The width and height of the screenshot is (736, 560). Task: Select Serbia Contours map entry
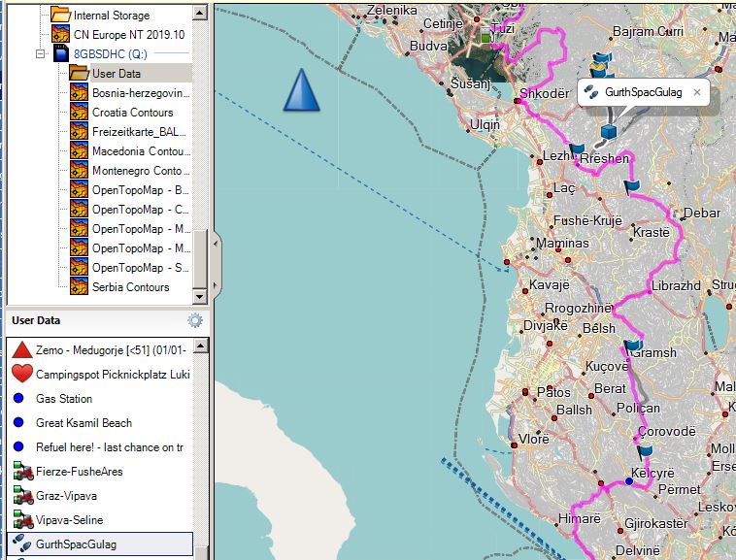(x=130, y=287)
